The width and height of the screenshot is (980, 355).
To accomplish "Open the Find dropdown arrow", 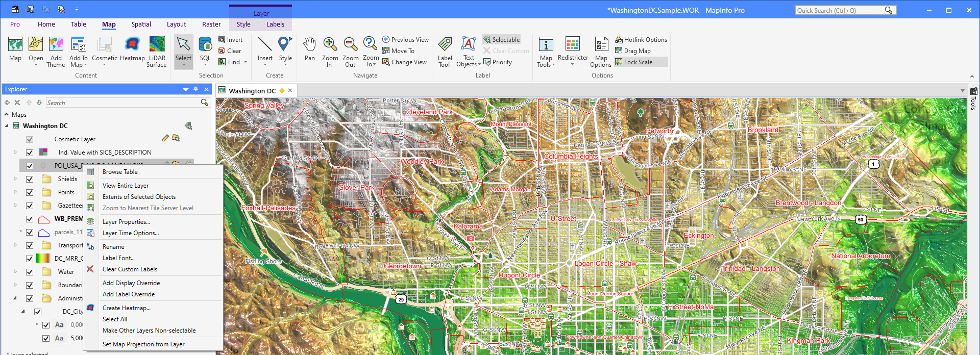I will click(246, 62).
